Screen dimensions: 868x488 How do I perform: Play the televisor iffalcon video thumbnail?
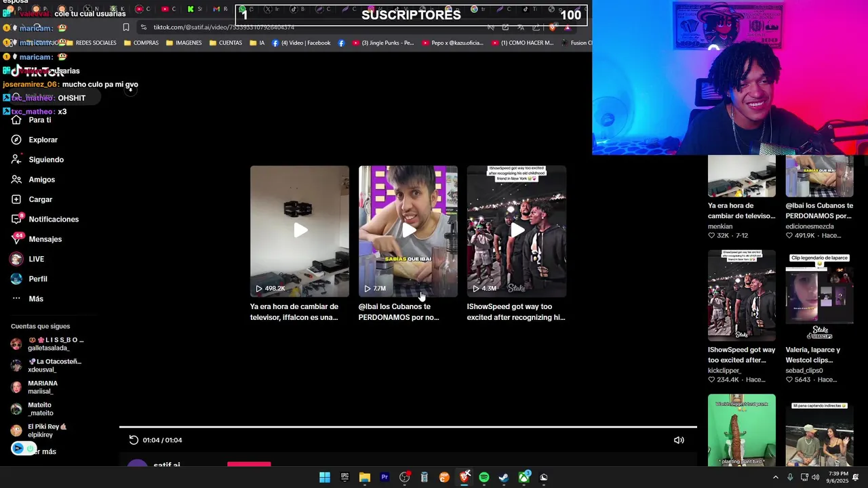pyautogui.click(x=300, y=231)
